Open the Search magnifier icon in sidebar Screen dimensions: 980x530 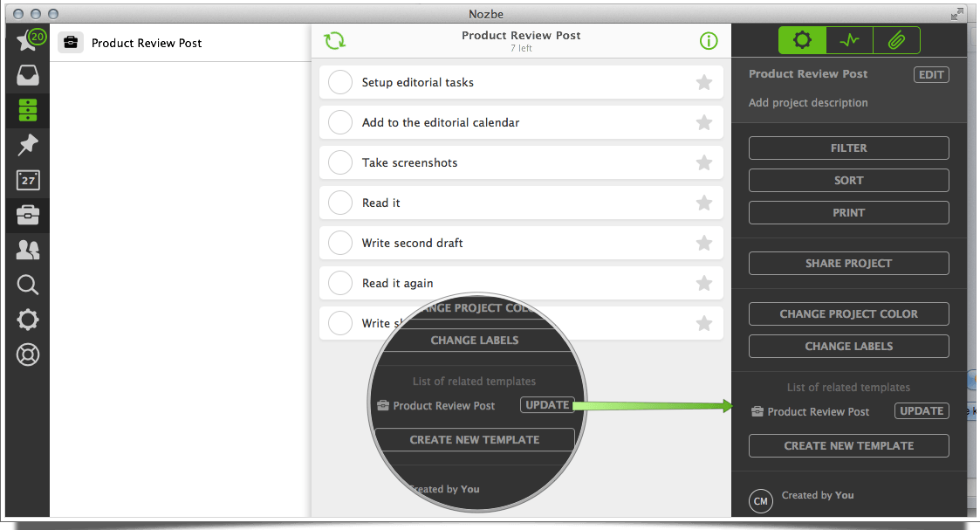coord(28,286)
